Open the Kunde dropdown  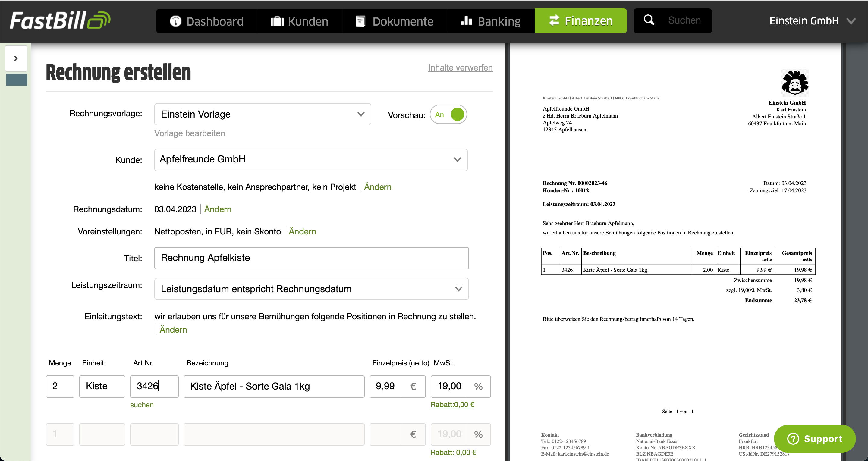pos(310,160)
